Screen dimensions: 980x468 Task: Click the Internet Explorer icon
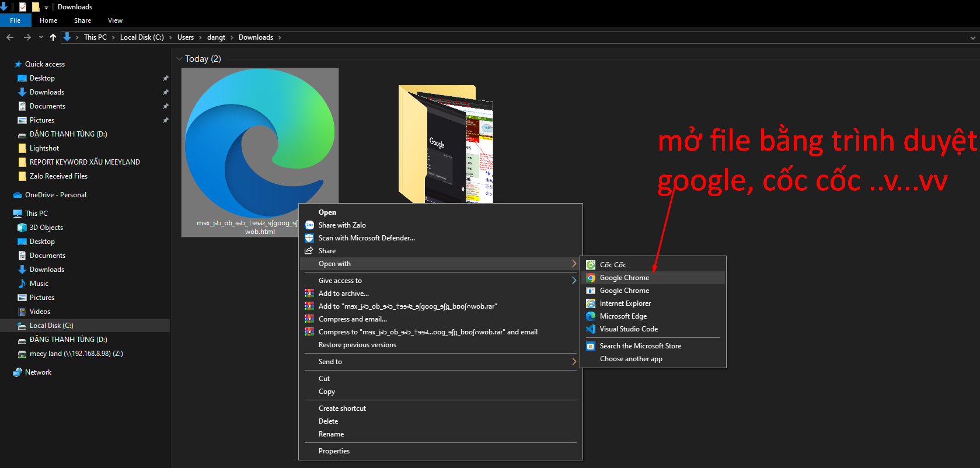(591, 303)
